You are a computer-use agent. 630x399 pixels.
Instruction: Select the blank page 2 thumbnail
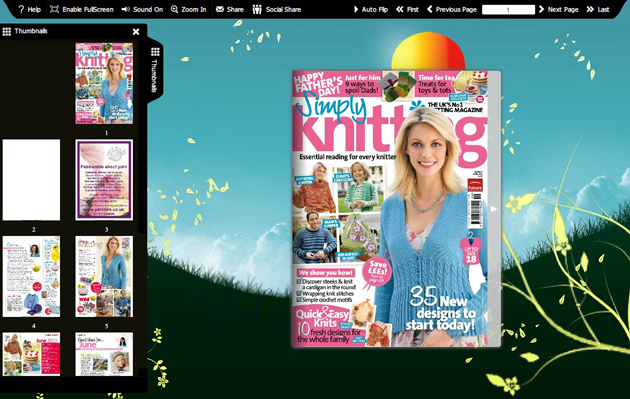pyautogui.click(x=31, y=180)
